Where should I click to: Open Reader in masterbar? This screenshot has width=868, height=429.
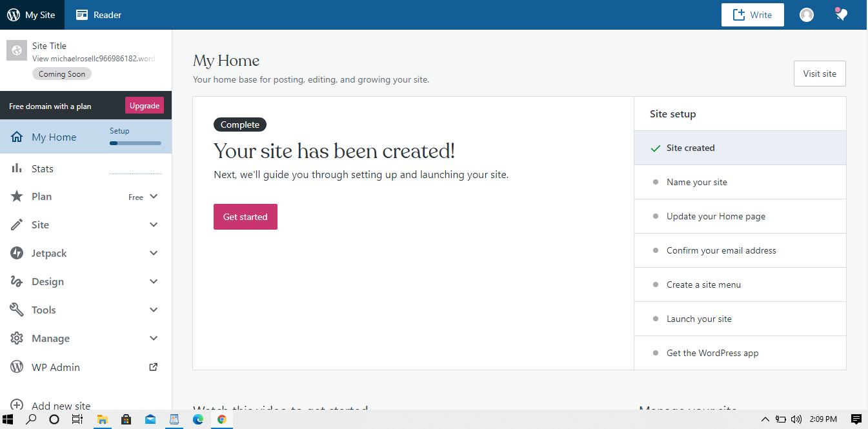(x=99, y=15)
